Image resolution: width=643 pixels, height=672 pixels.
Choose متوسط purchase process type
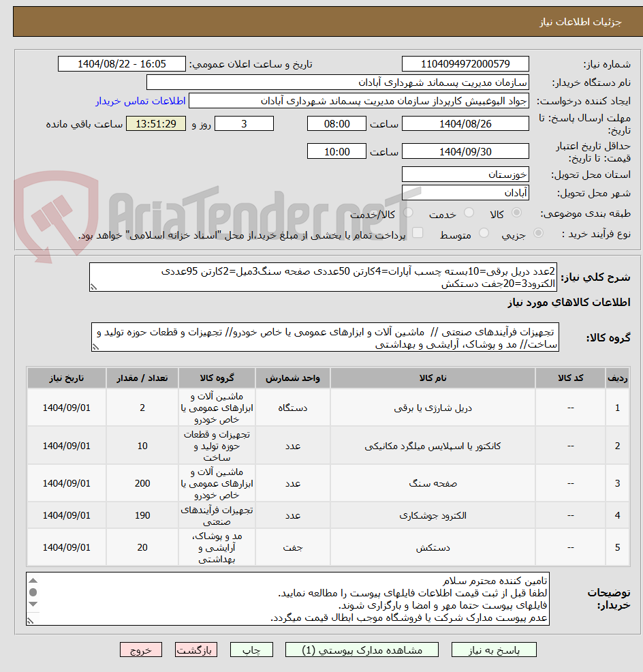click(484, 232)
